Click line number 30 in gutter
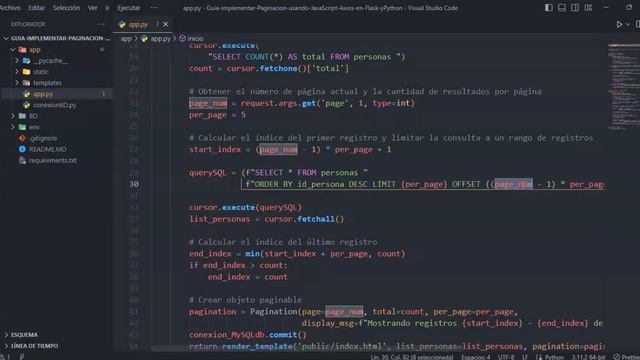 pos(134,184)
